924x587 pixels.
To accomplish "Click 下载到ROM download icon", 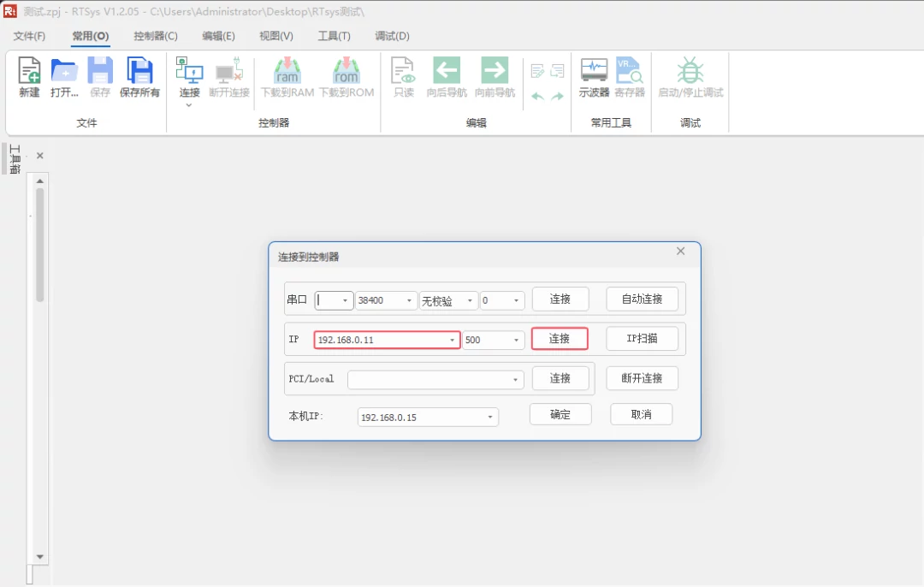I will [x=346, y=77].
